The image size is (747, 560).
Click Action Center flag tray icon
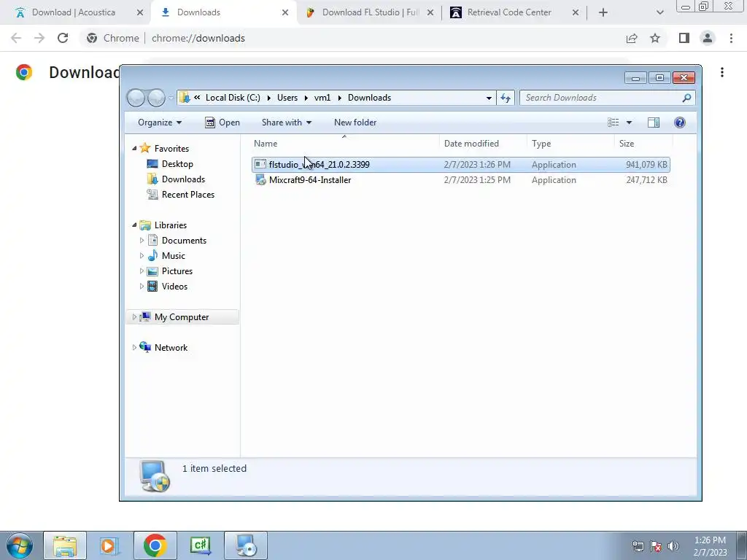tap(656, 545)
